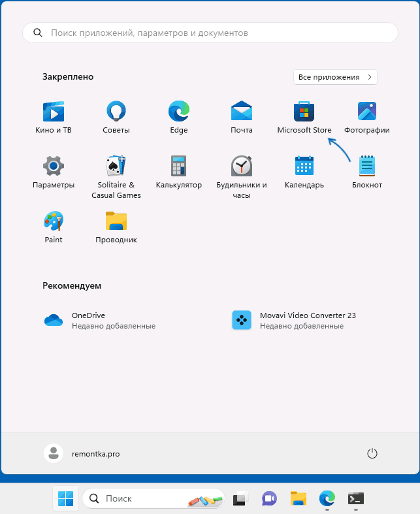This screenshot has width=420, height=514.
Task: Click the Windows Start button on taskbar
Action: pyautogui.click(x=65, y=498)
